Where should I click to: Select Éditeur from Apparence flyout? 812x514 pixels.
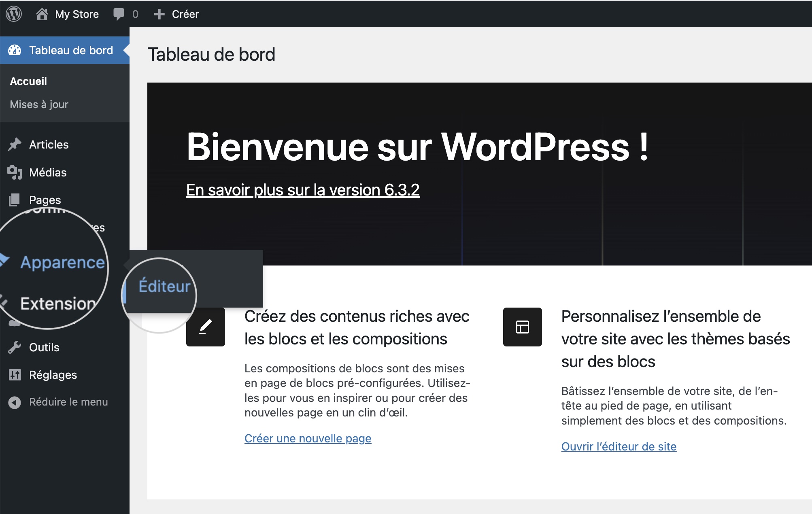(164, 286)
